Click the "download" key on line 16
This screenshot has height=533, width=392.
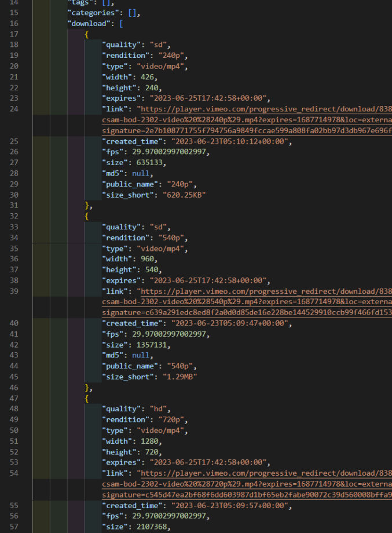[89, 23]
